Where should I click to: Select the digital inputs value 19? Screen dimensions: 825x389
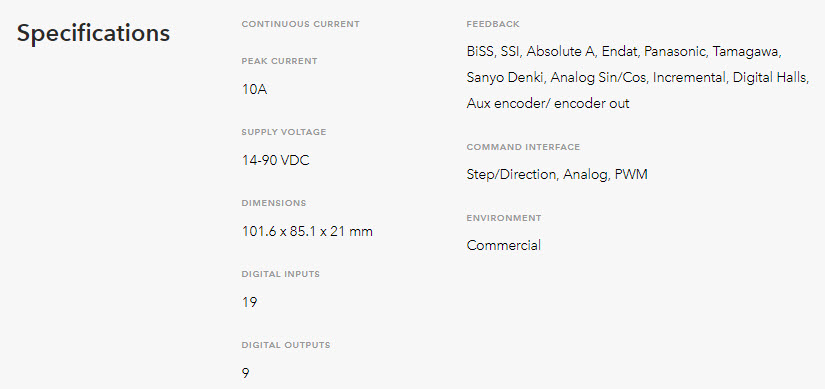tap(249, 302)
